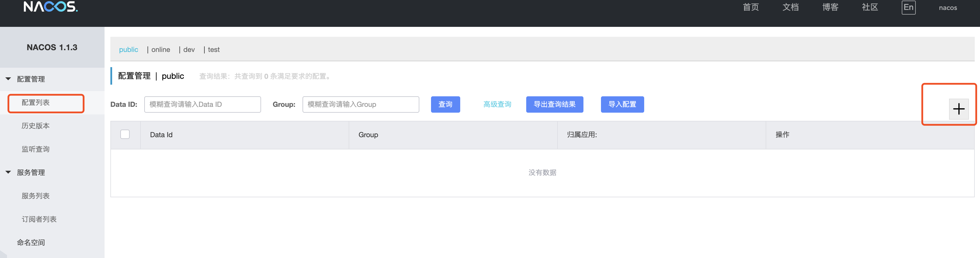Select the dev namespace tab

tap(189, 49)
